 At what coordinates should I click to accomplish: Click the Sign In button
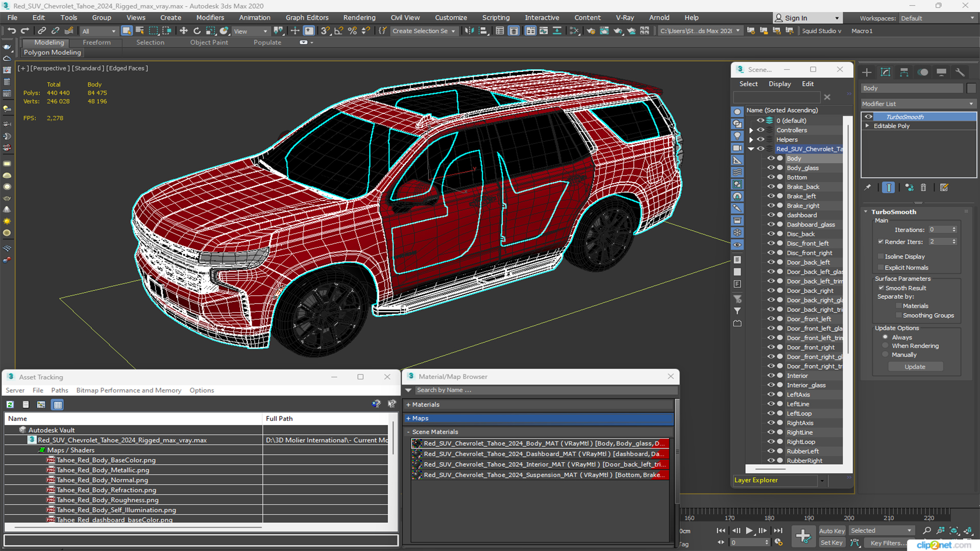(x=806, y=18)
